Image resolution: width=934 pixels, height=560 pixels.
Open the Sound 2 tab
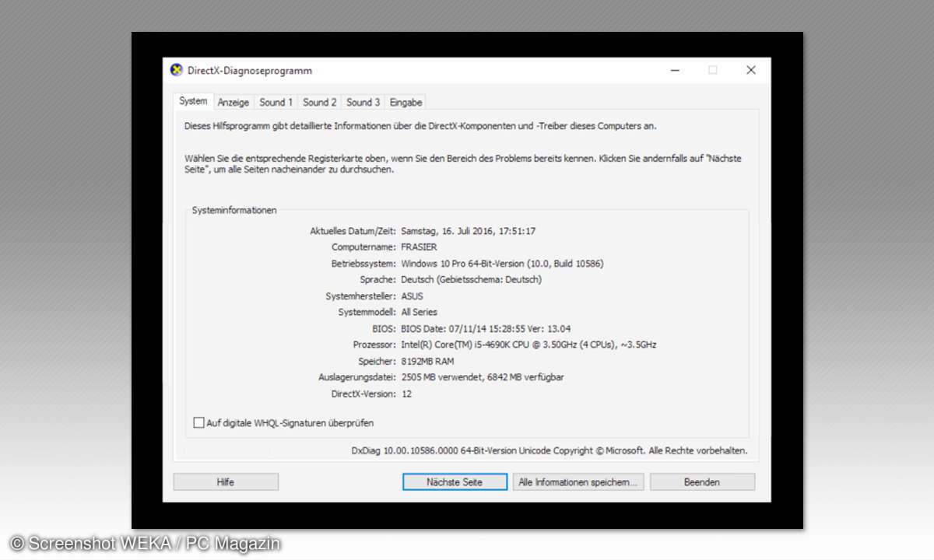(x=320, y=102)
